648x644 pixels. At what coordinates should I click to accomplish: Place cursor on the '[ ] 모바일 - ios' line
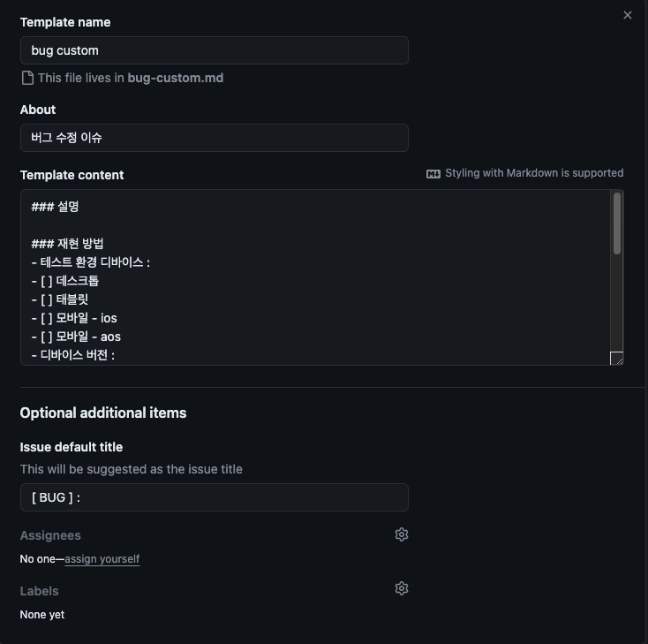(x=74, y=318)
